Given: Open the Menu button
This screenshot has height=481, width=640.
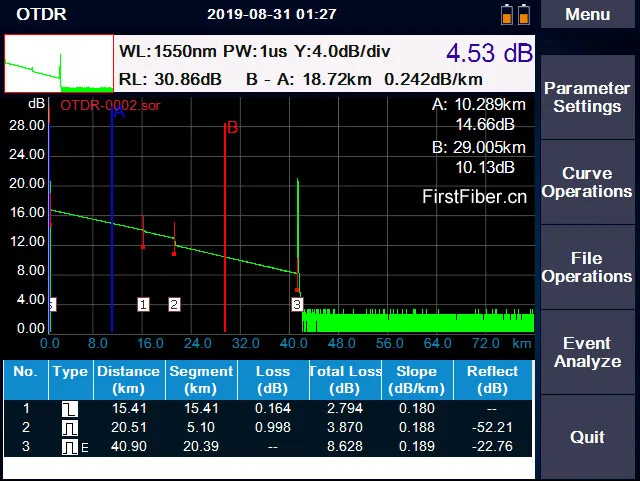Looking at the screenshot, I should 588,15.
